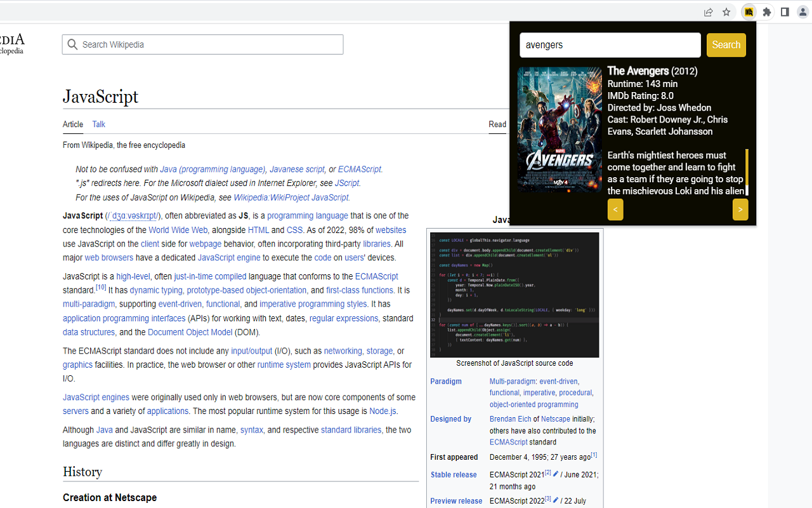Screen dimensions: 812x508
Task: Open the web browsers link
Action: coord(109,258)
